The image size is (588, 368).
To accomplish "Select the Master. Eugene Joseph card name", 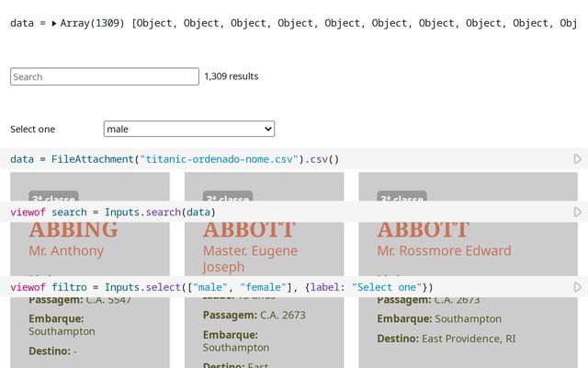I will (250, 259).
